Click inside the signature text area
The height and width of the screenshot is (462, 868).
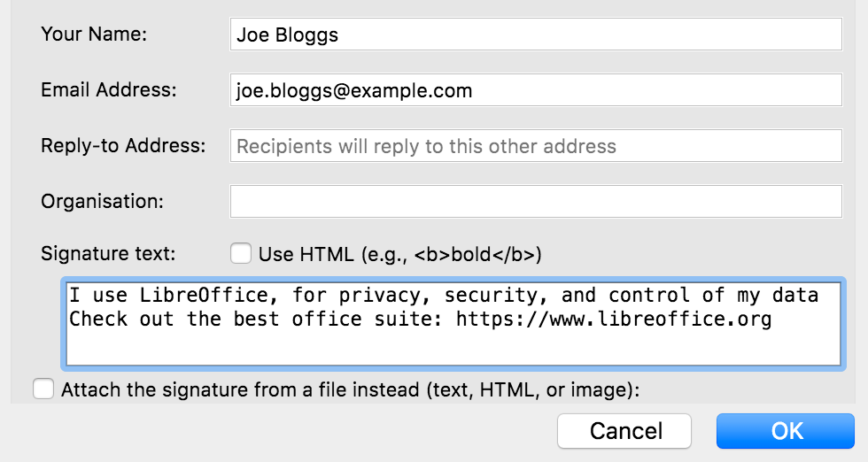(x=452, y=345)
